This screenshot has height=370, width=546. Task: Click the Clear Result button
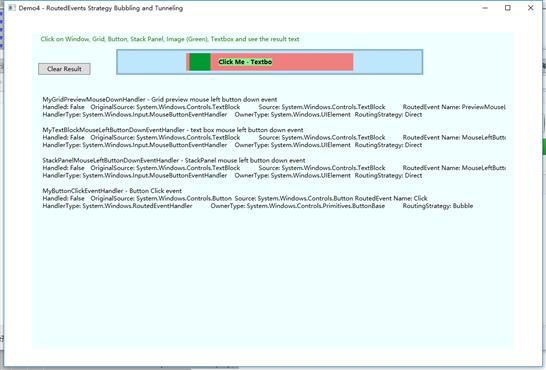click(64, 69)
